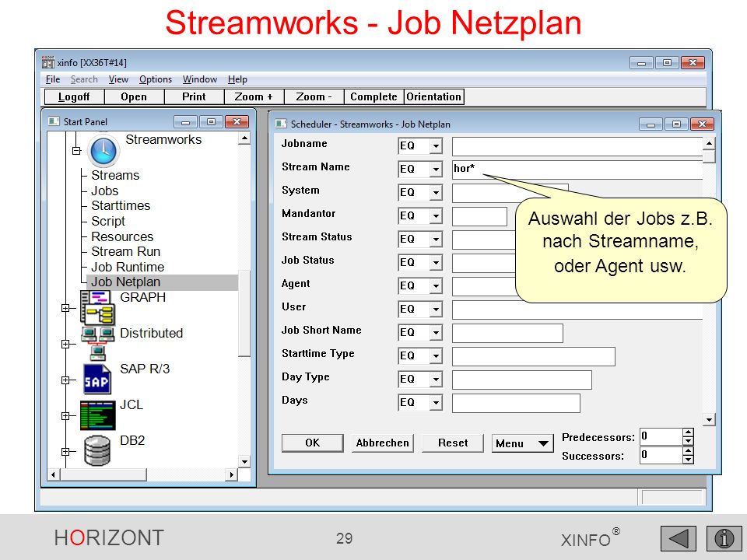747x560 pixels.
Task: Click the Jobname input field
Action: click(x=577, y=146)
